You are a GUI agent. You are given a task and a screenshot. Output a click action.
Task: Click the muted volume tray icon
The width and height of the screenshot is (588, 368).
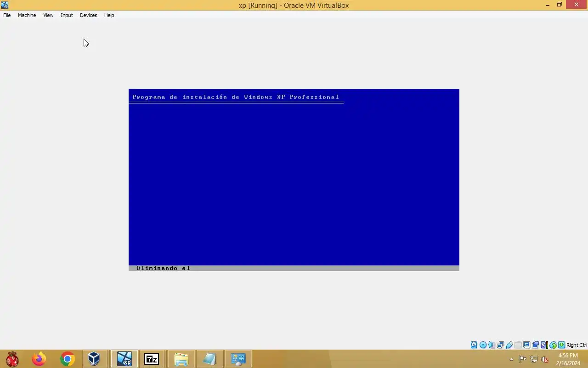pyautogui.click(x=545, y=359)
